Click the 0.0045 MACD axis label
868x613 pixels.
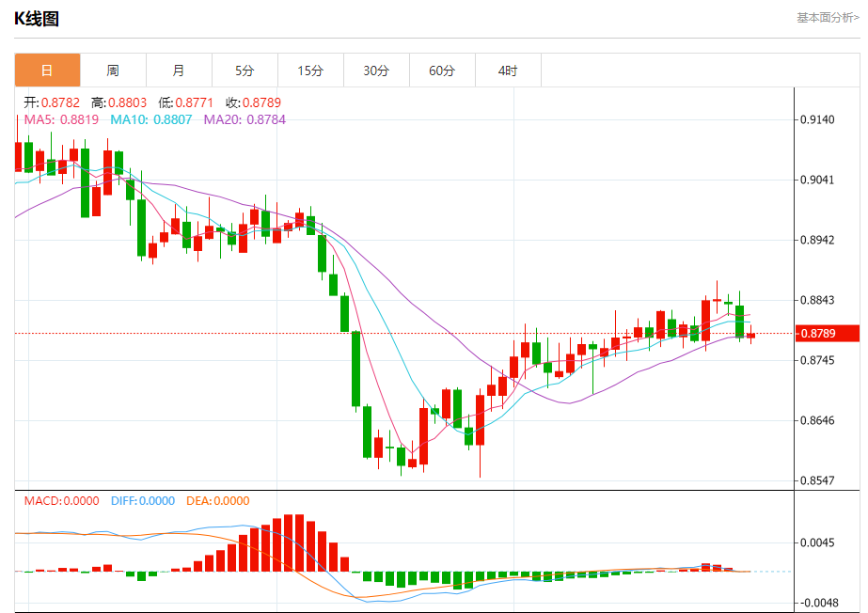pos(817,542)
